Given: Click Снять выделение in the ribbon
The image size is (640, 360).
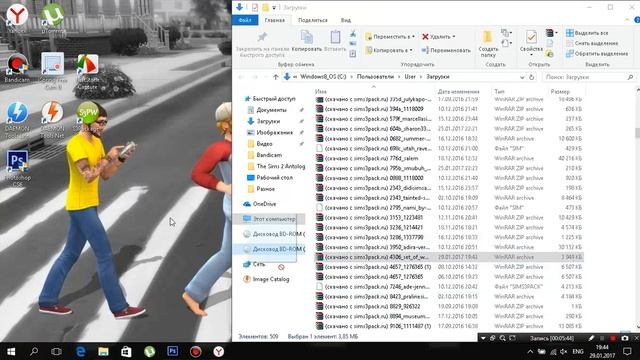Looking at the screenshot, I should tap(592, 43).
